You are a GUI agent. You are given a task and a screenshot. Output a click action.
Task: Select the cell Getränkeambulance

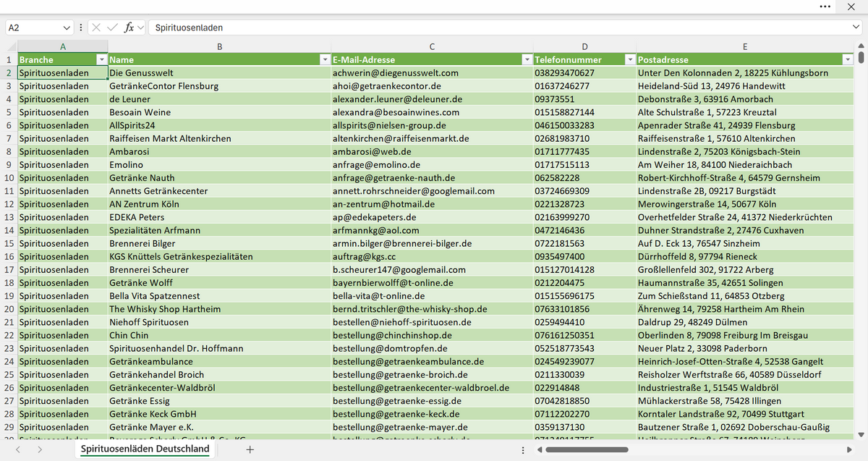(220, 361)
